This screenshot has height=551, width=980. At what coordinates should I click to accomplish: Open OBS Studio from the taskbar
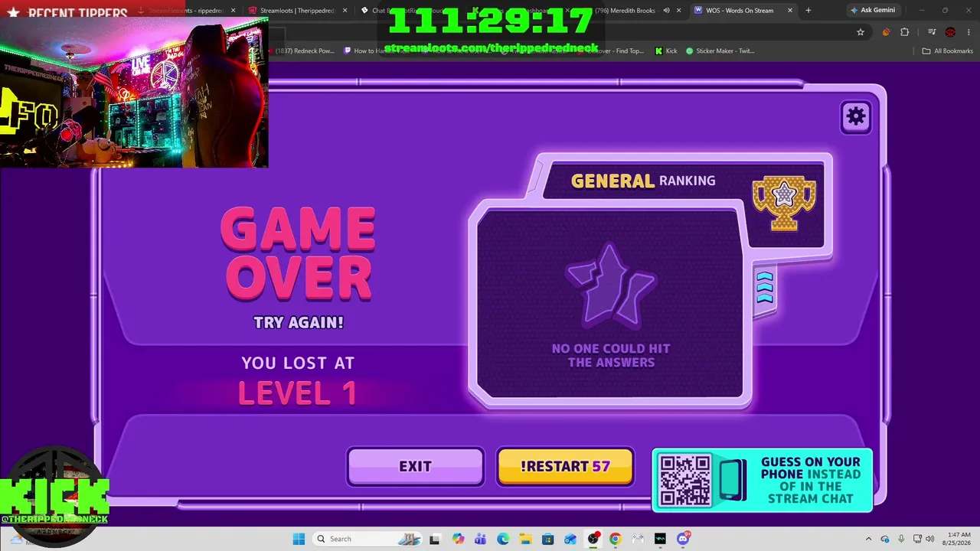tap(593, 539)
